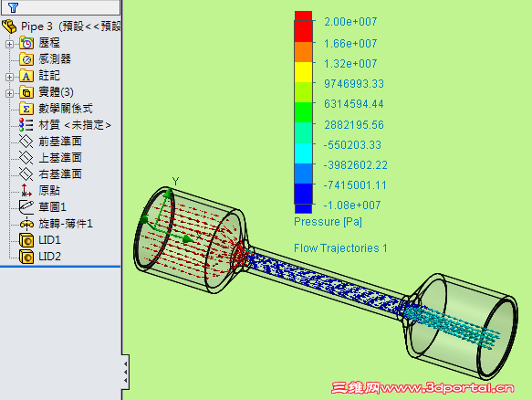Collapse the feature tree panel using side arrows

click(126, 372)
